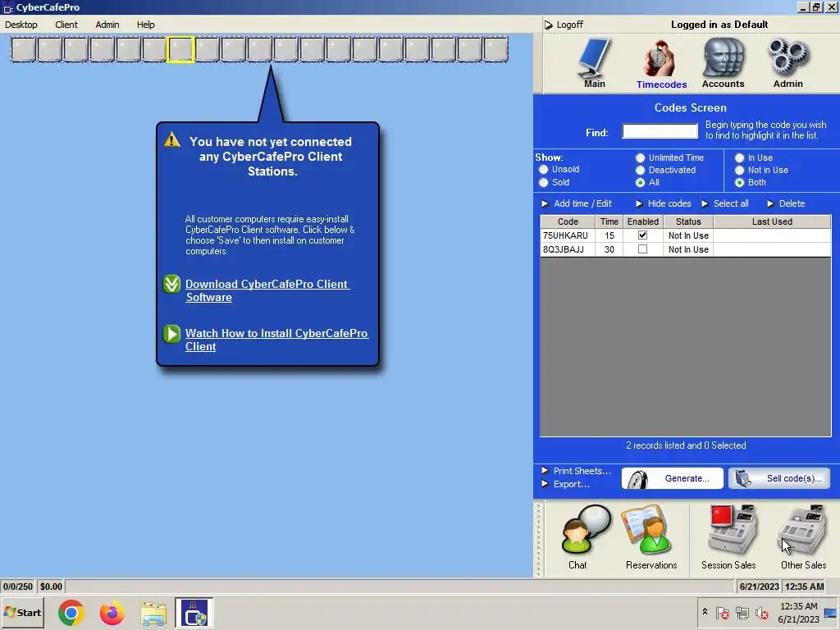Sort by the Status column header

click(688, 221)
